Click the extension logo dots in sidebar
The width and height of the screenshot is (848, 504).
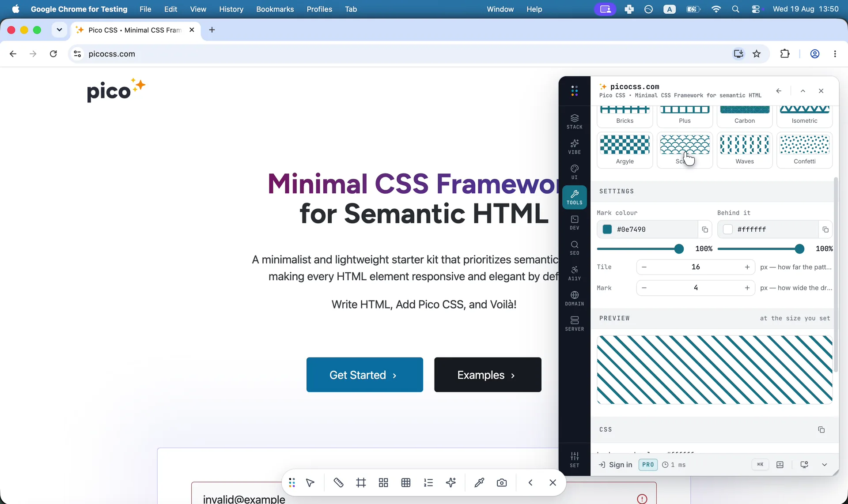[574, 91]
